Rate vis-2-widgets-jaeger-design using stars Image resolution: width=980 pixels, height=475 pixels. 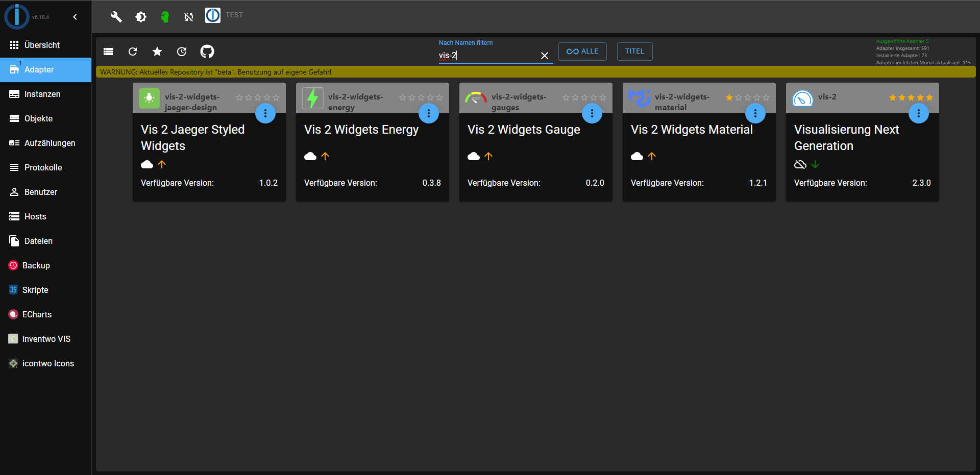tap(258, 97)
